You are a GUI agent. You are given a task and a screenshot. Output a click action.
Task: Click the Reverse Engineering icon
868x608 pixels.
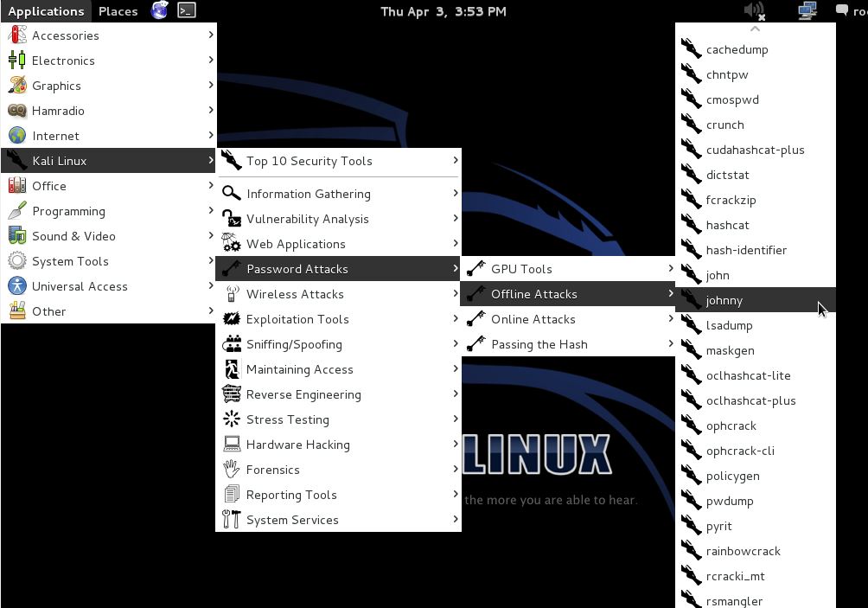pos(232,394)
